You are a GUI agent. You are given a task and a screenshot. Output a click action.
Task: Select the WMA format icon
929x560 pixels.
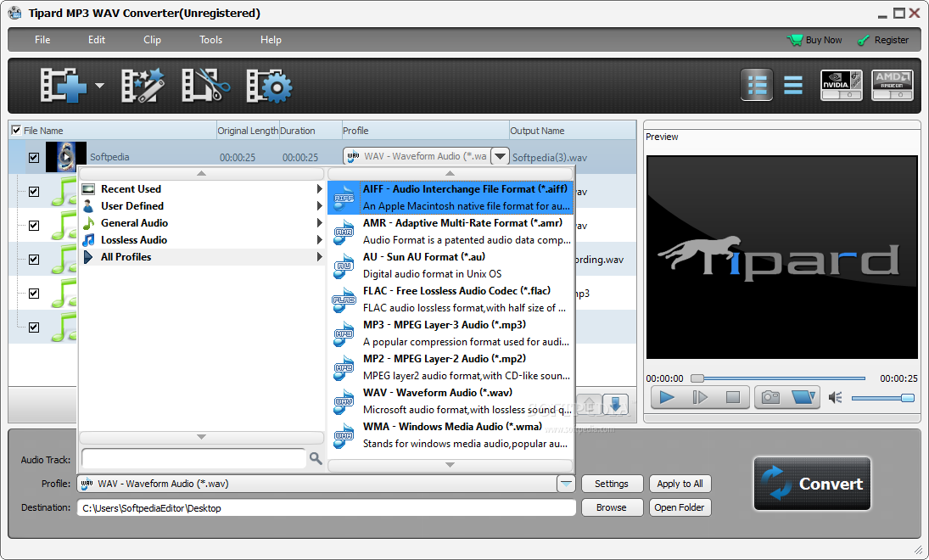point(344,435)
